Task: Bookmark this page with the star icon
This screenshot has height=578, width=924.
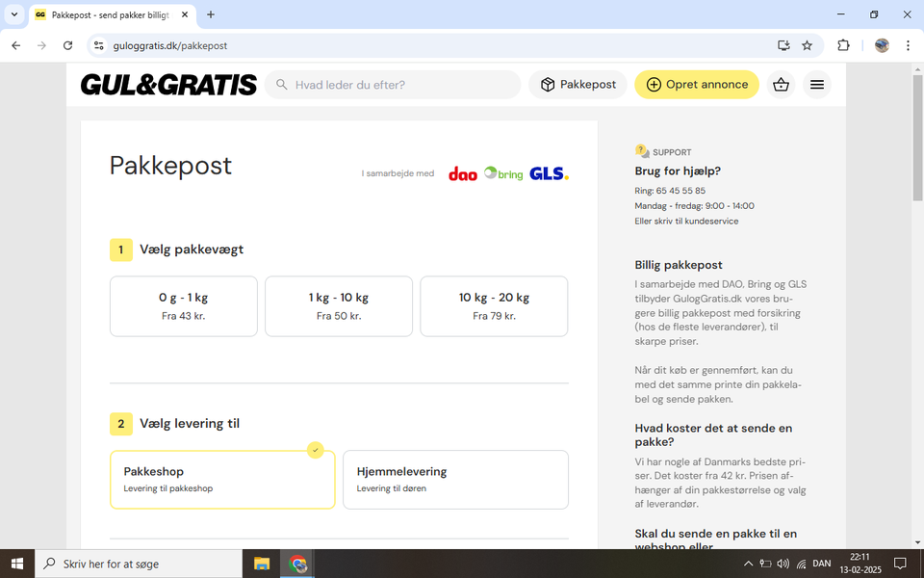Action: pyautogui.click(x=808, y=45)
